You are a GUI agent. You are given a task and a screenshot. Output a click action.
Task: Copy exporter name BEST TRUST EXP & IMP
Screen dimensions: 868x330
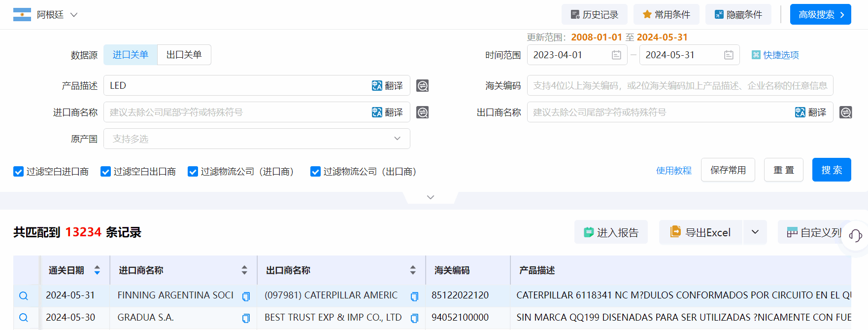tap(414, 318)
